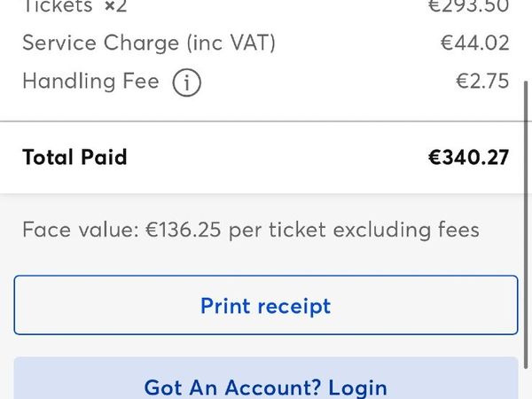Click the word Login in account button
Image resolution: width=532 pixels, height=399 pixels.
point(357,388)
